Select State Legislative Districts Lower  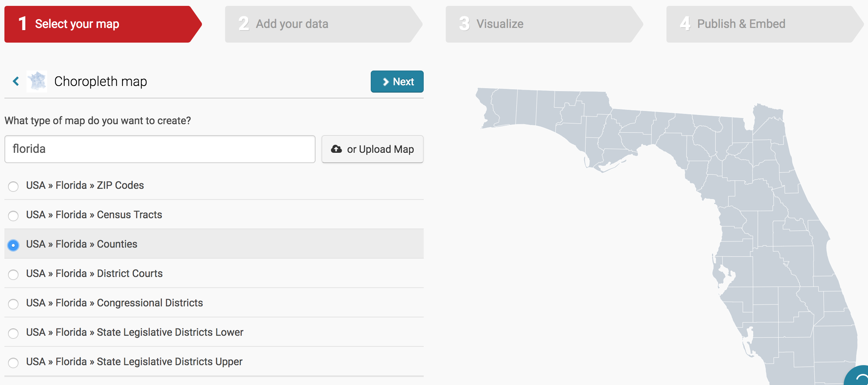tap(13, 333)
